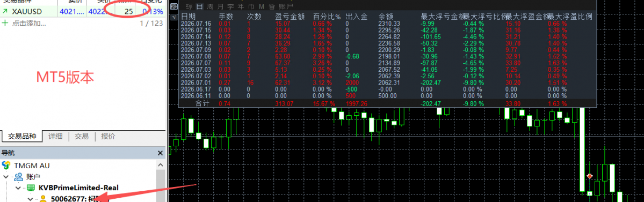Screen dimensions: 644x202
Task: Select the 季 quarterly tab in stats panel
Action: (230, 6)
